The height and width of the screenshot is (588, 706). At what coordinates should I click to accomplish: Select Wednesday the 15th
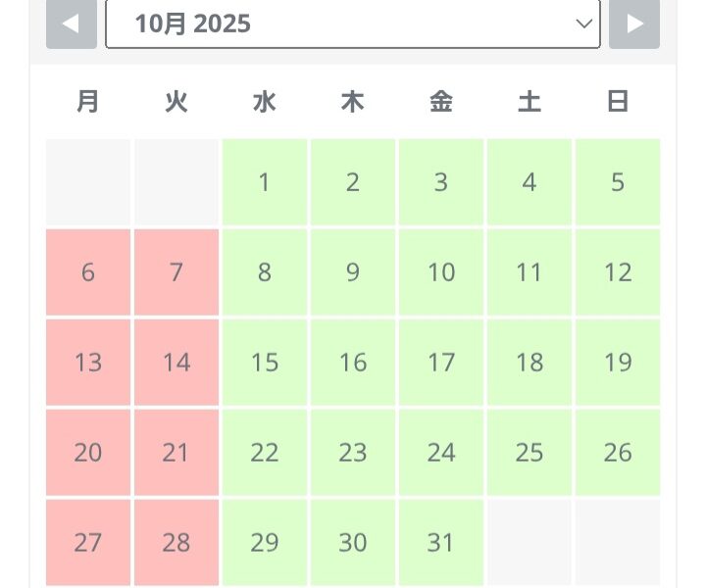265,363
